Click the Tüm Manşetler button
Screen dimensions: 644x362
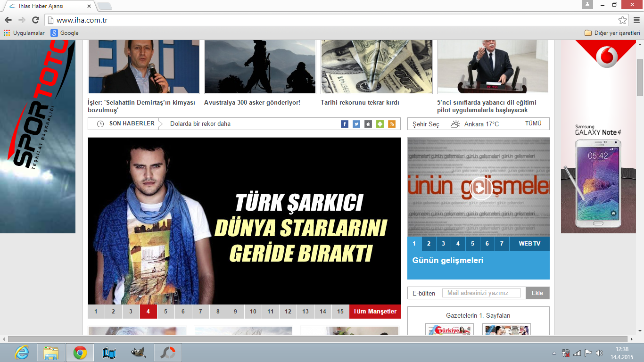pyautogui.click(x=375, y=312)
